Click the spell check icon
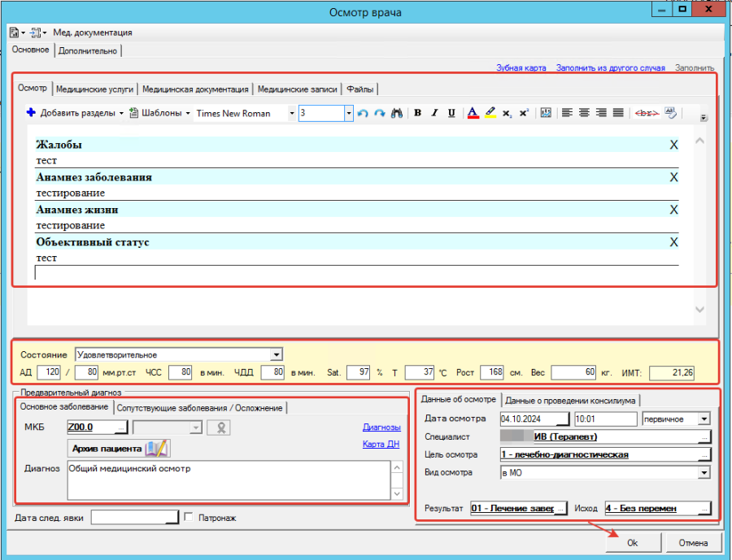Image resolution: width=732 pixels, height=560 pixels. click(x=670, y=113)
